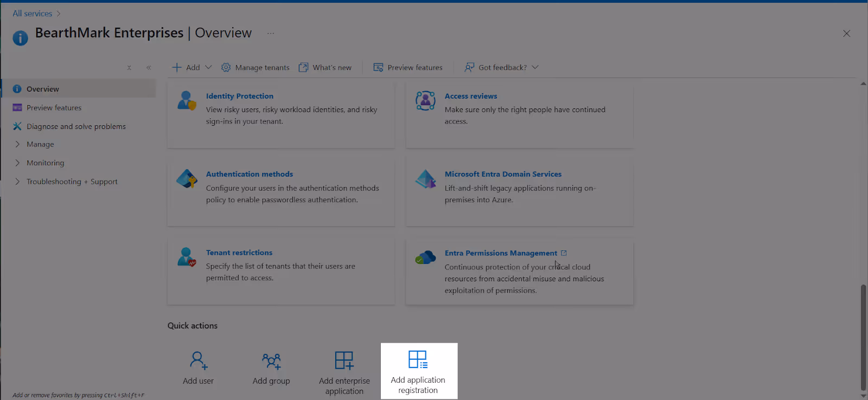
Task: Expand the All services breadcrumb chevron
Action: pyautogui.click(x=59, y=14)
